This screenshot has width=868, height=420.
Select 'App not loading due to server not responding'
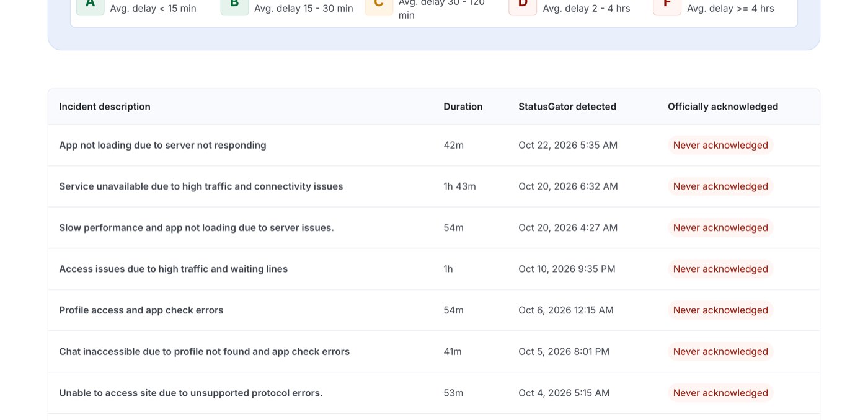pyautogui.click(x=162, y=145)
